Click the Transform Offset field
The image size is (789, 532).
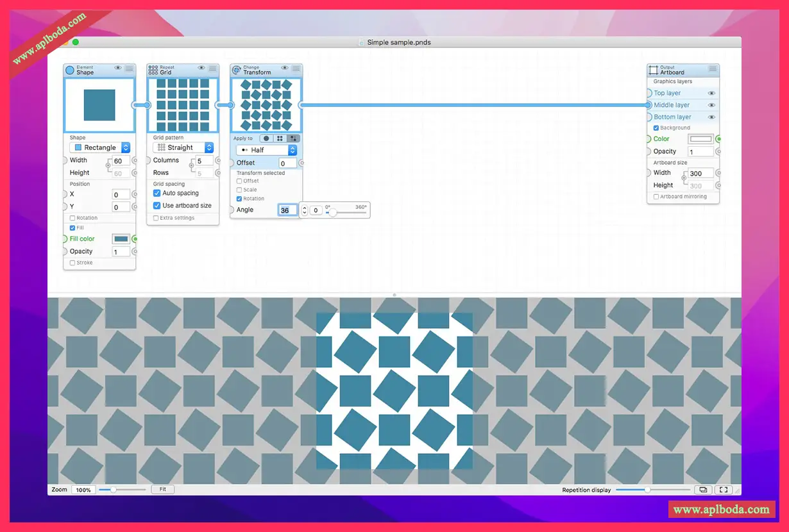pos(287,163)
